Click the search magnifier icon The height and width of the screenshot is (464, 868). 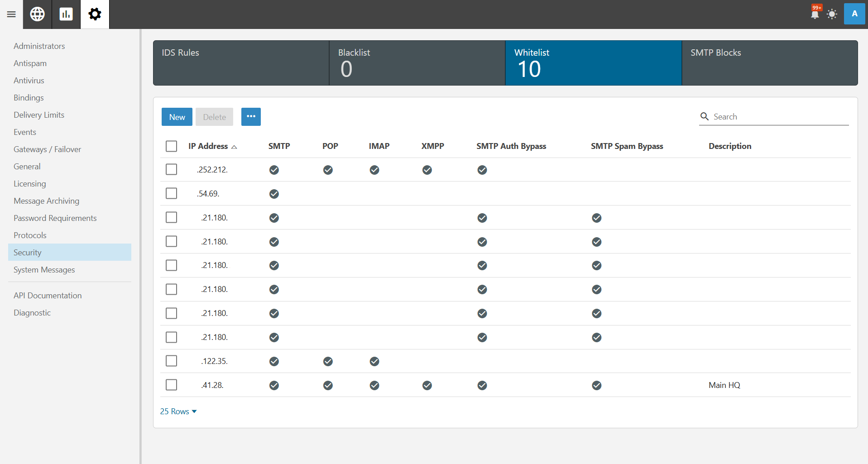[705, 117]
